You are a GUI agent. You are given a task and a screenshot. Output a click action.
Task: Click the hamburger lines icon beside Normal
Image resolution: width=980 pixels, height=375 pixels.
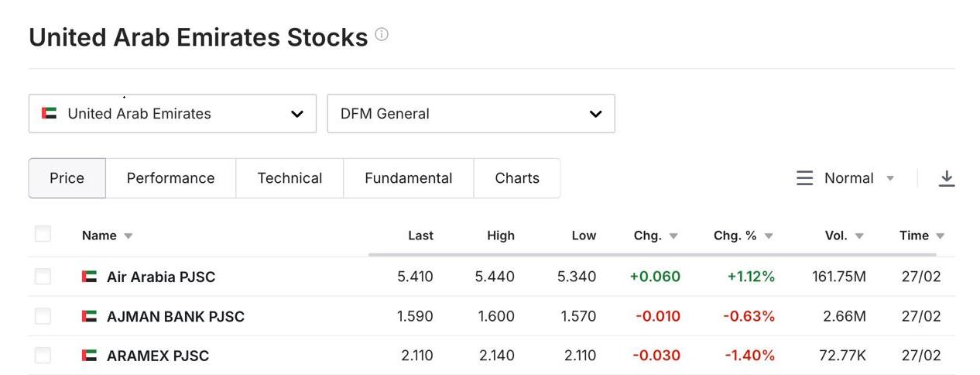(805, 178)
